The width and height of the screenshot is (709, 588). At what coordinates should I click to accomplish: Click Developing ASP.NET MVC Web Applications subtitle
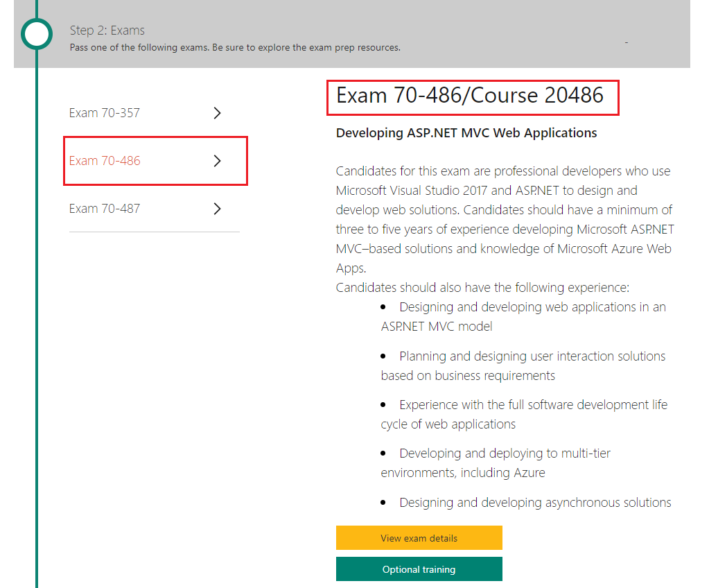[466, 133]
